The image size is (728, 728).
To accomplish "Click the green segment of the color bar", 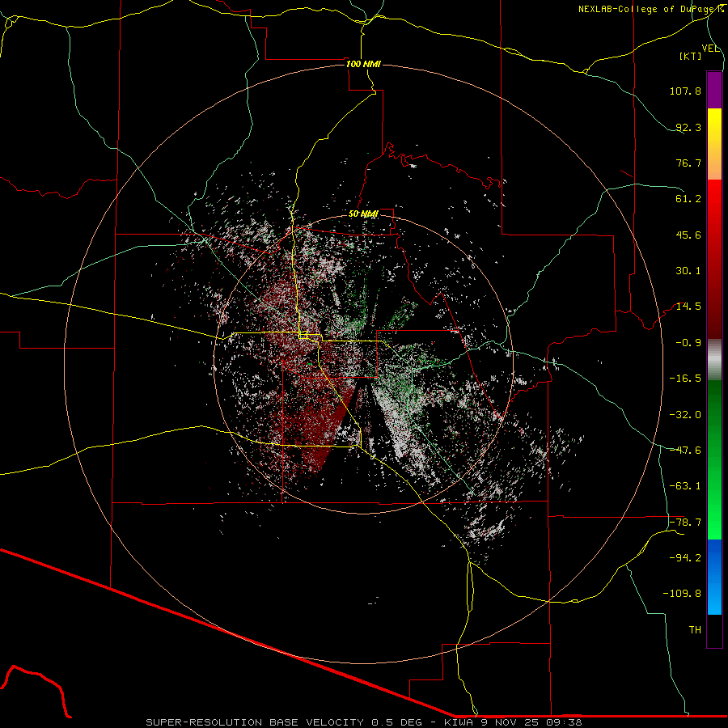I will coord(714,459).
